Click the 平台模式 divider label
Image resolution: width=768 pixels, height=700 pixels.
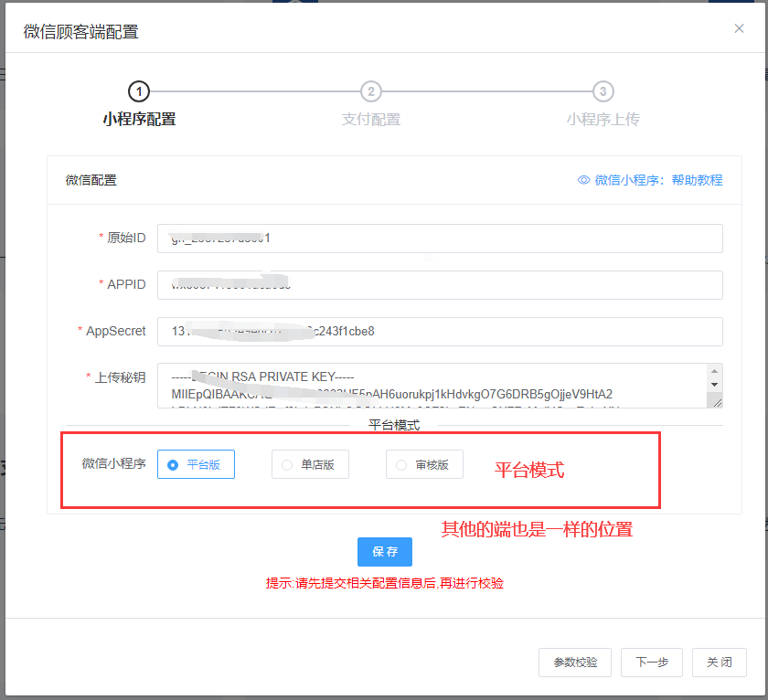tap(394, 424)
